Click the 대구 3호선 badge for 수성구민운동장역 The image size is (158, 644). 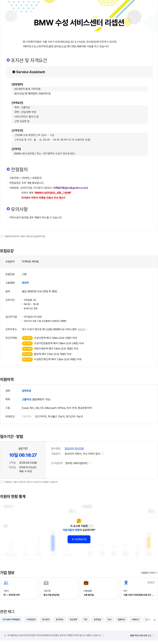pos(27,343)
